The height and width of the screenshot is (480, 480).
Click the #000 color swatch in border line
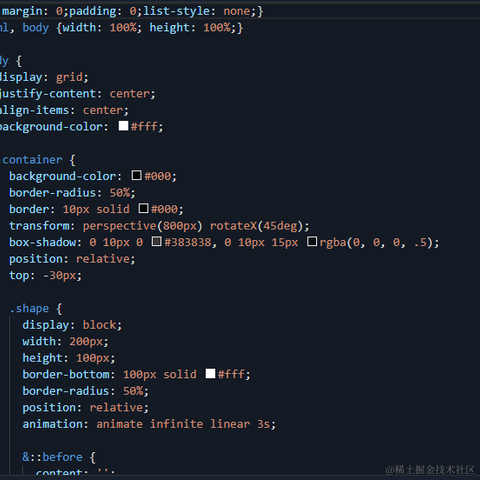point(143,208)
